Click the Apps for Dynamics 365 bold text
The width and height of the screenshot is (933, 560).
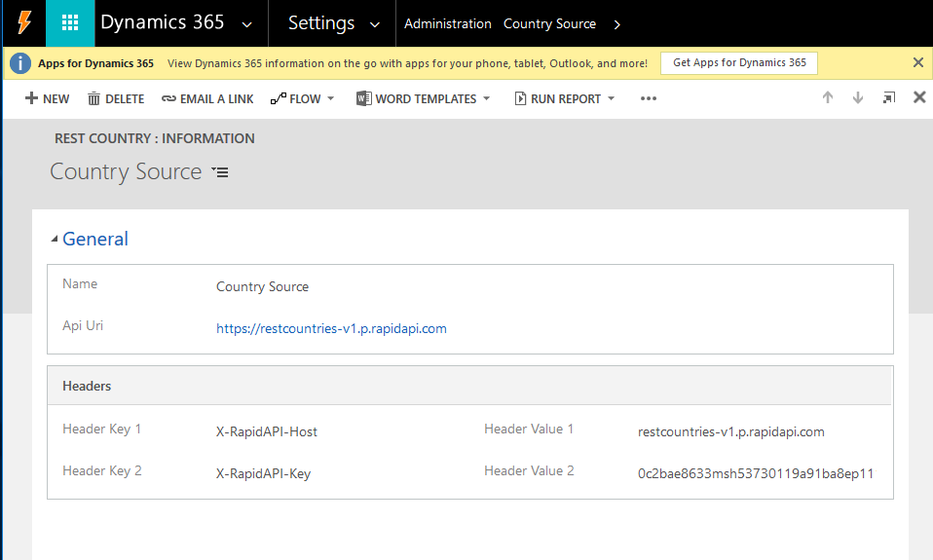[95, 63]
